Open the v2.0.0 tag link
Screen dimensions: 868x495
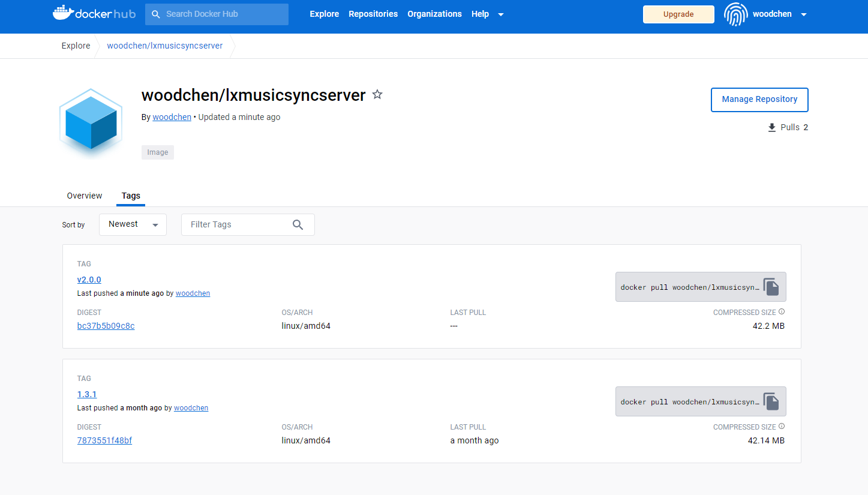coord(89,280)
